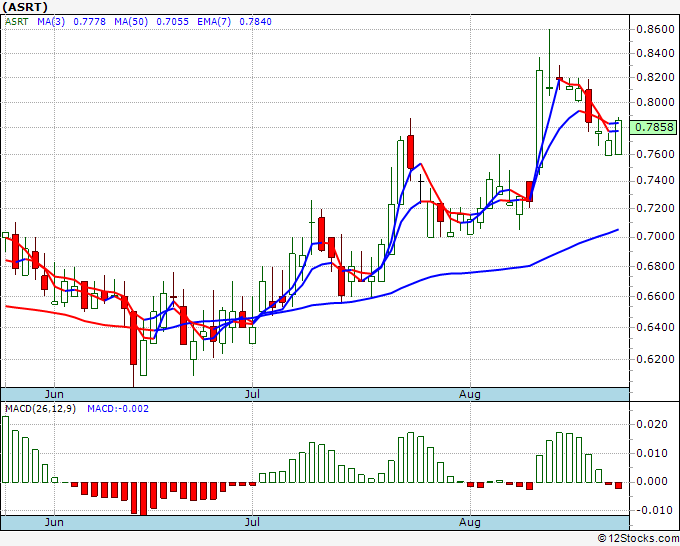This screenshot has width=680, height=546.
Task: Click the (ASRT) chart title
Action: 25,7
